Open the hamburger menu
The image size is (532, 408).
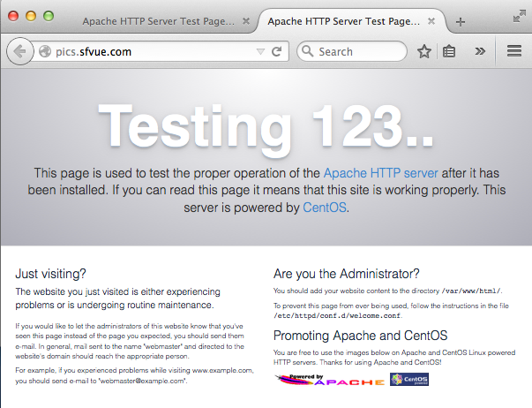(x=514, y=51)
